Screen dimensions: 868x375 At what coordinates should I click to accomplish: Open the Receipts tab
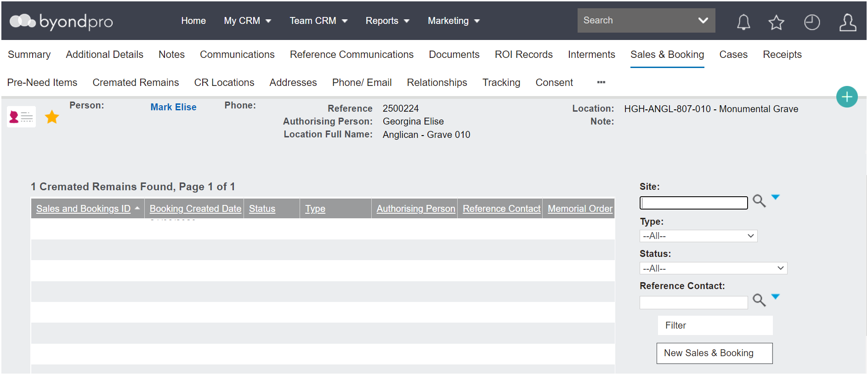point(782,54)
